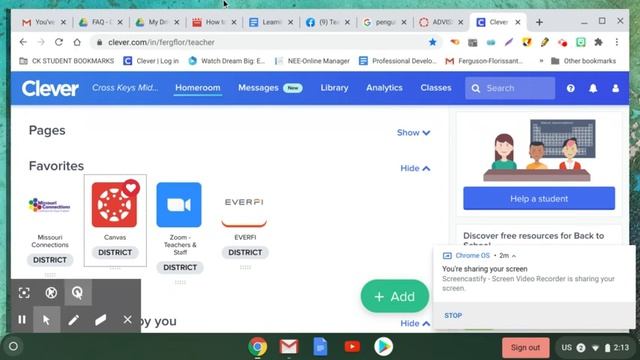Viewport: 640px width, 360px height.
Task: Click the DISTRICT badge under Canvas
Action: pos(115,252)
